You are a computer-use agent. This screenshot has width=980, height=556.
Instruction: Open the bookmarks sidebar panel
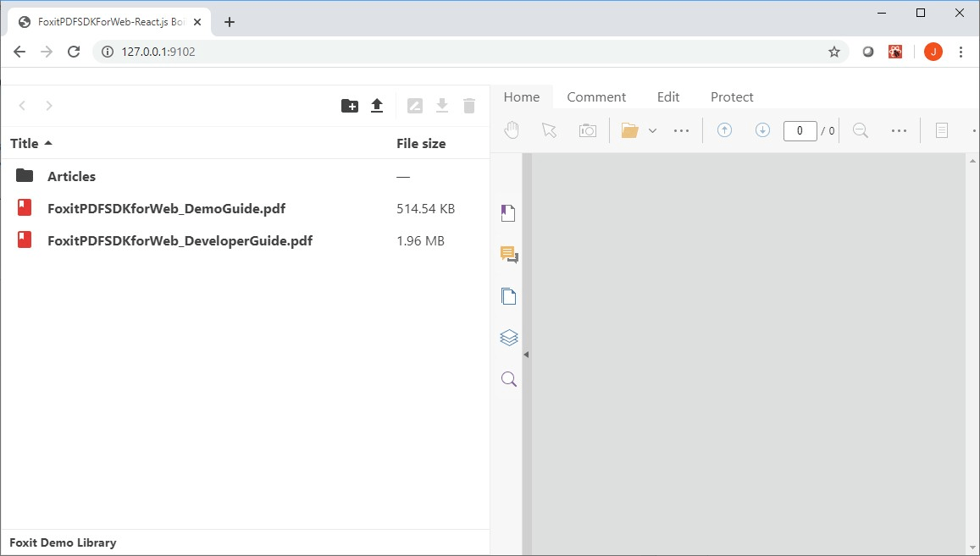(x=509, y=213)
